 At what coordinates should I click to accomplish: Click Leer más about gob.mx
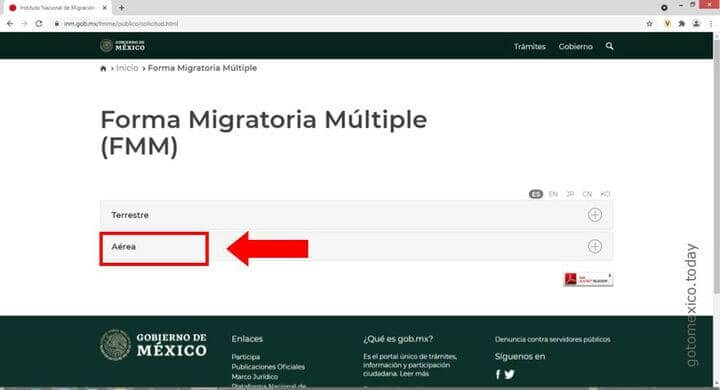pyautogui.click(x=414, y=373)
